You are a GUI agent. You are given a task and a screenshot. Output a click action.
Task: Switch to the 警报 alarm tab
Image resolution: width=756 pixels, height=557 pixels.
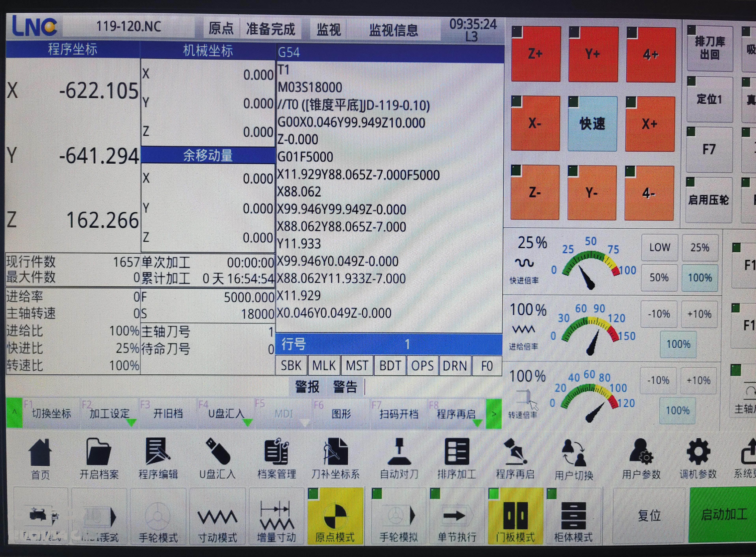tap(307, 387)
